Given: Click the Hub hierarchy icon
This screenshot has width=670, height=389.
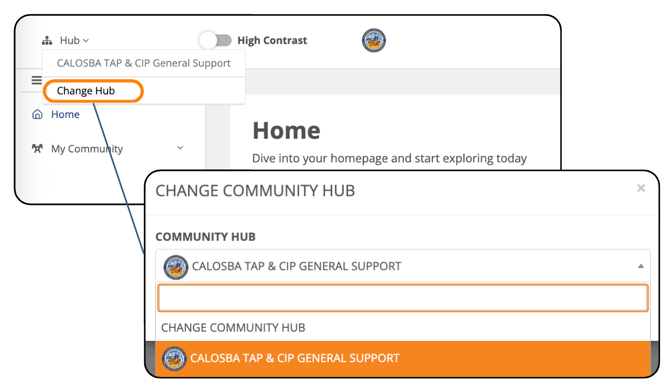Looking at the screenshot, I should point(47,41).
